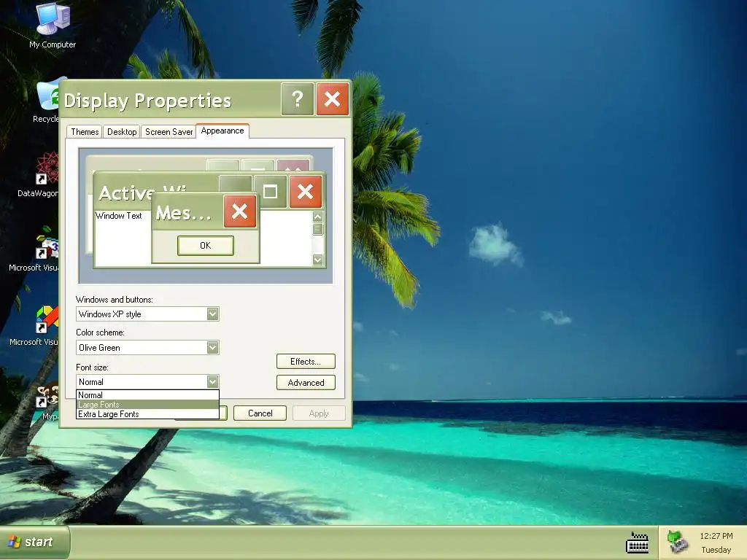Open the on-screen keyboard taskbar icon
This screenshot has height=560, width=747.
[638, 542]
